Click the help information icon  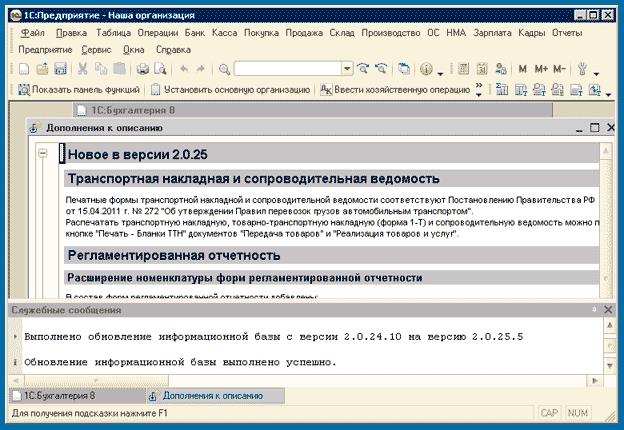pos(427,69)
